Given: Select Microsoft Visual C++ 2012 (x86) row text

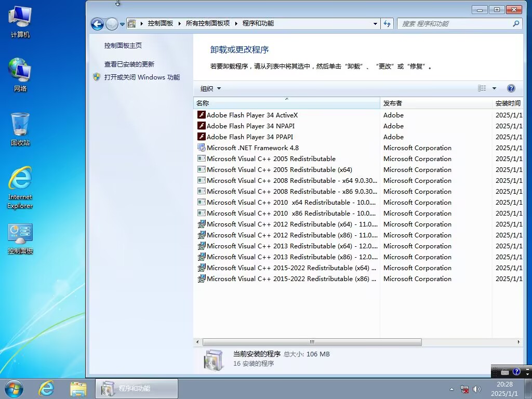Looking at the screenshot, I should [x=292, y=235].
